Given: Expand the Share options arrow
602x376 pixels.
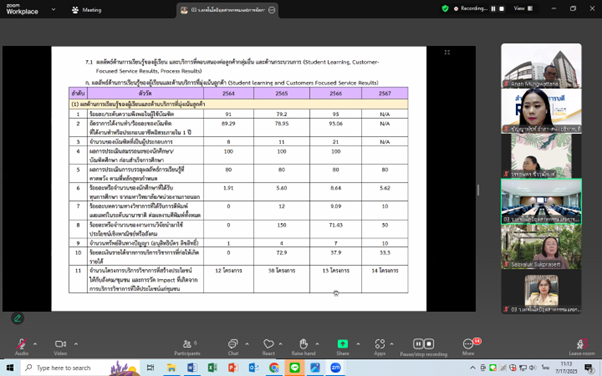Looking at the screenshot, I should [x=358, y=344].
